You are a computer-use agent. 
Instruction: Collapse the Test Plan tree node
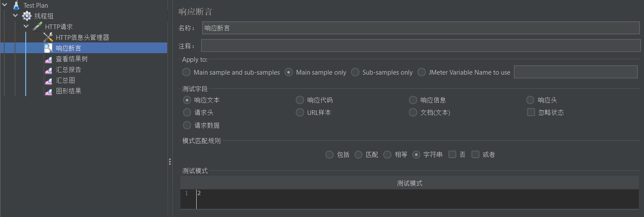(x=5, y=5)
